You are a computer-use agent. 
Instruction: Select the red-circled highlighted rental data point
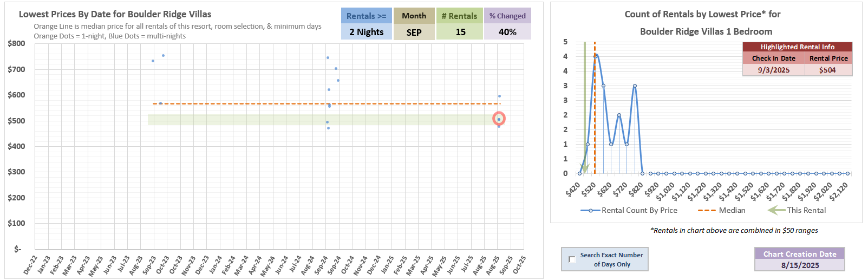tap(499, 119)
